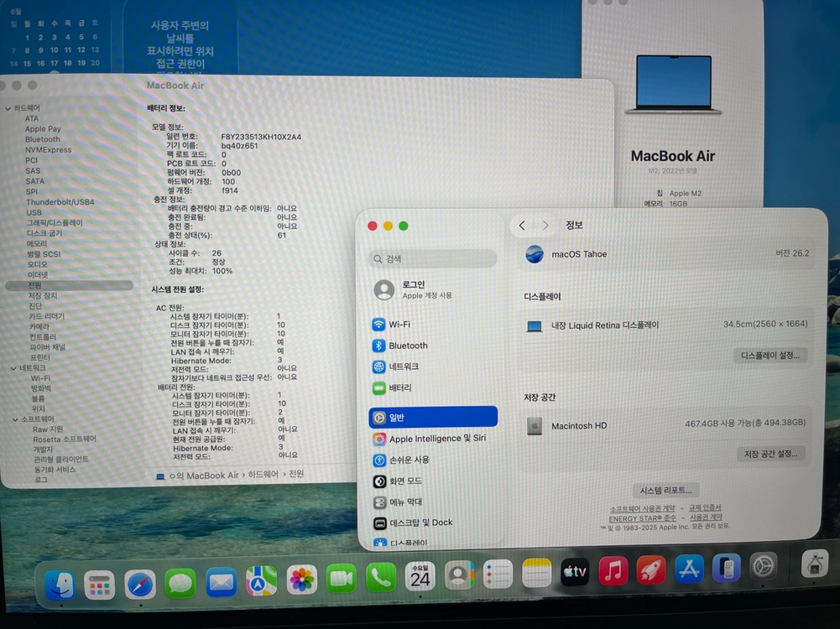The height and width of the screenshot is (629, 840).
Task: Open Contacts from the Dock
Action: (459, 575)
